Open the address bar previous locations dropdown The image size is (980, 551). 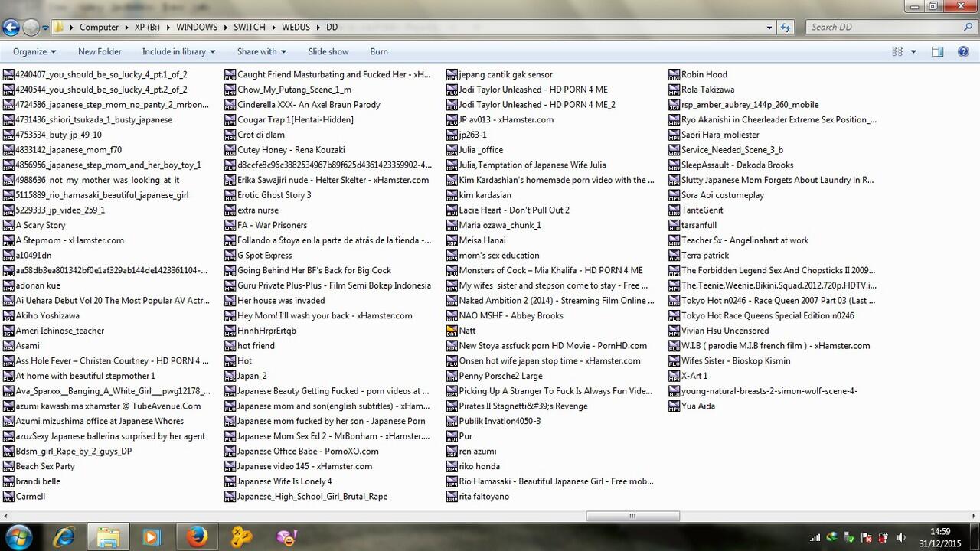[x=769, y=27]
